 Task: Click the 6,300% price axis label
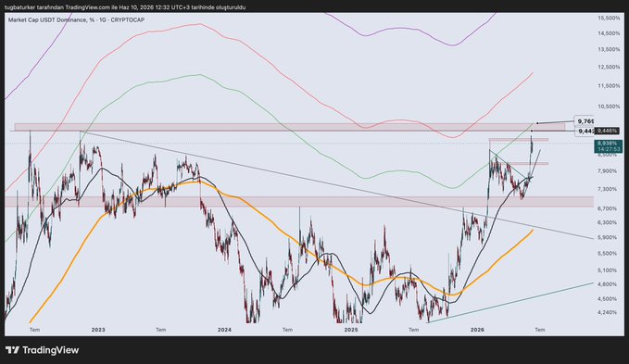pyautogui.click(x=608, y=222)
